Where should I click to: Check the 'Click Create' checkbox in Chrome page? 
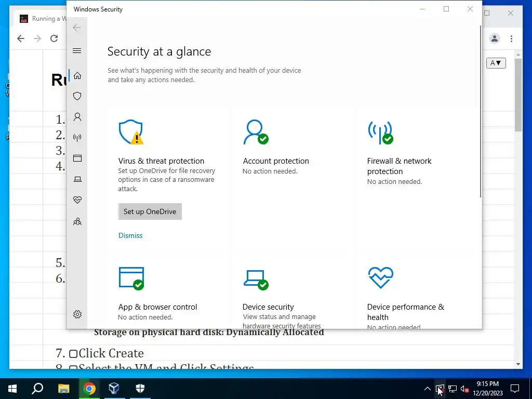(x=73, y=354)
